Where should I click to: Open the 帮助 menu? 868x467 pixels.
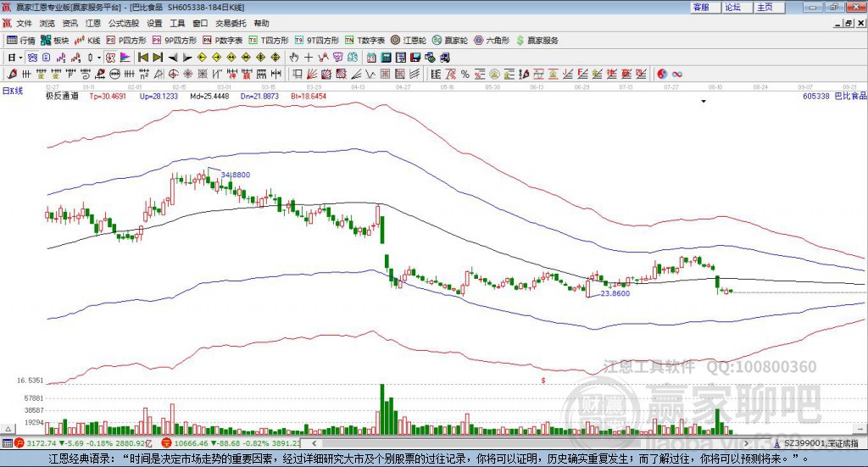[261, 23]
